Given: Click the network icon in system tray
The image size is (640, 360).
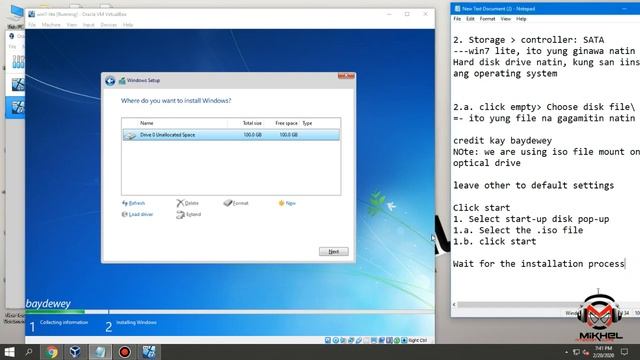Looking at the screenshot, I should point(576,352).
